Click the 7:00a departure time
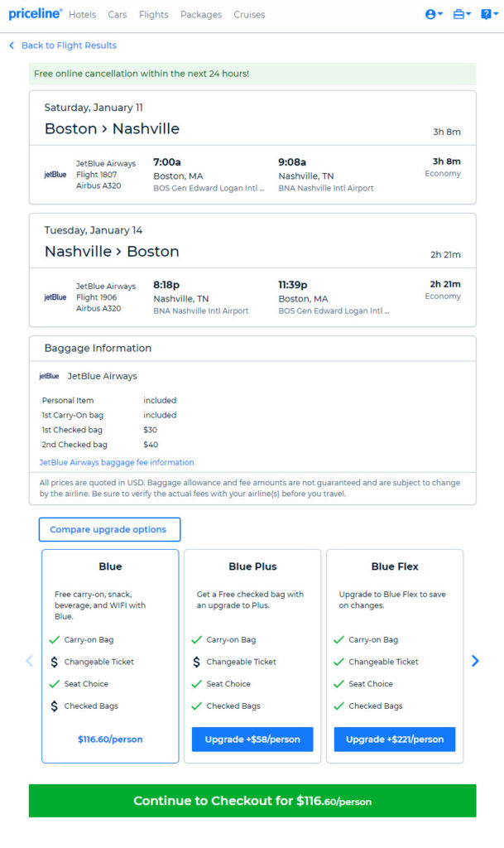This screenshot has height=848, width=504. [167, 162]
